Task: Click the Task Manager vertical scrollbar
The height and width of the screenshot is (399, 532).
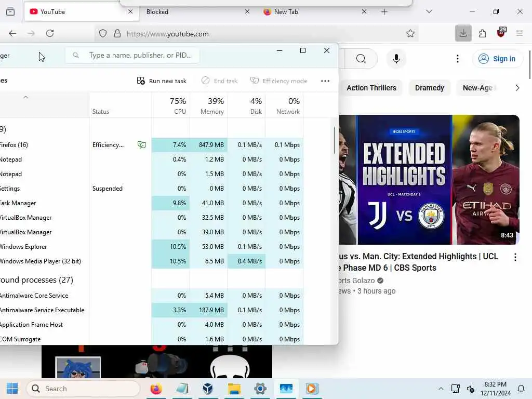Action: [335, 140]
